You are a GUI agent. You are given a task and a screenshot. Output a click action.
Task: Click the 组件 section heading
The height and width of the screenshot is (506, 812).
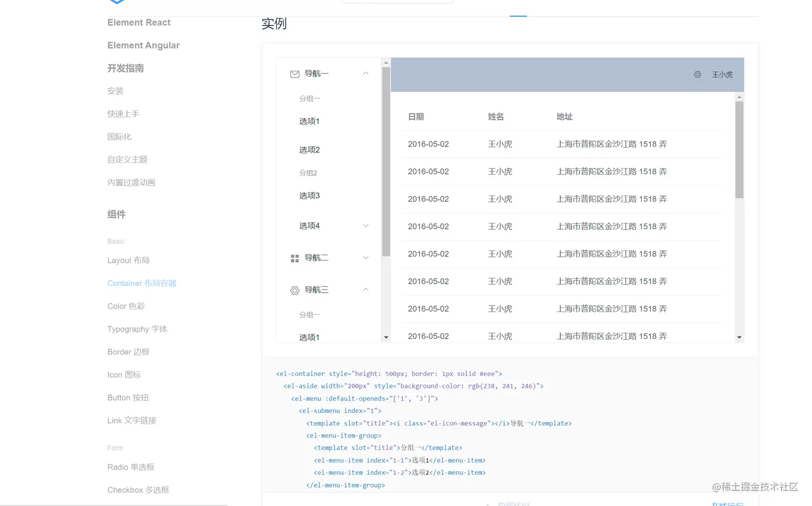coord(117,214)
